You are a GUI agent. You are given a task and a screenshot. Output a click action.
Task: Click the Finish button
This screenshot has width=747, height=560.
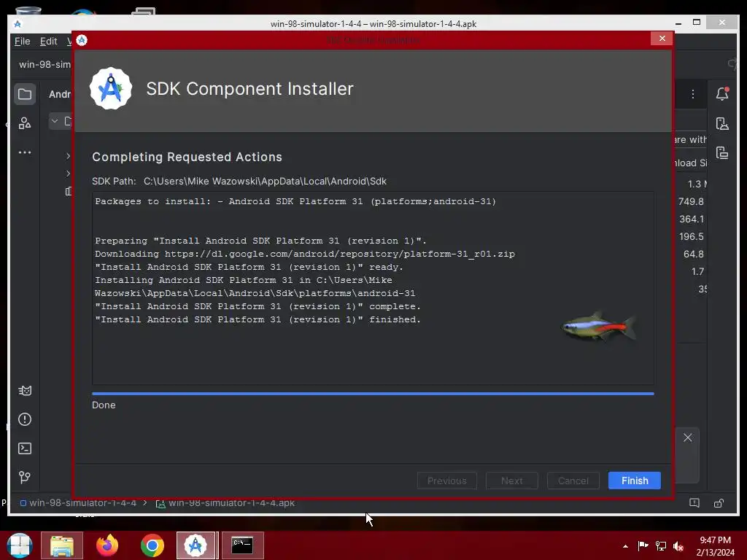[634, 481]
